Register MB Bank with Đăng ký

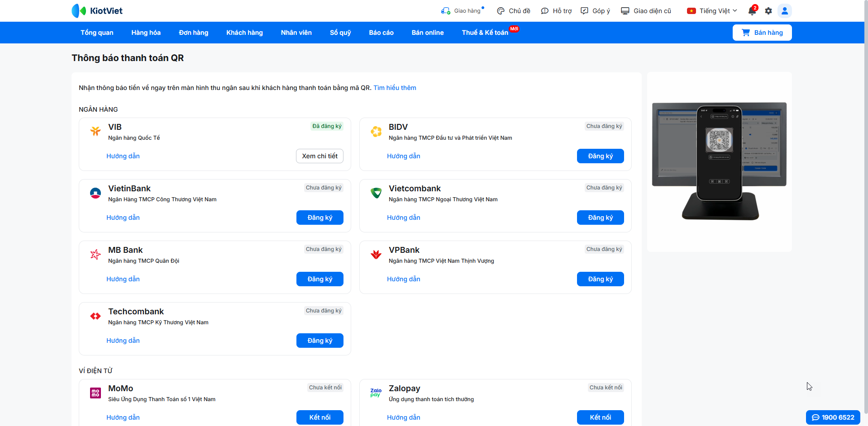[320, 279]
